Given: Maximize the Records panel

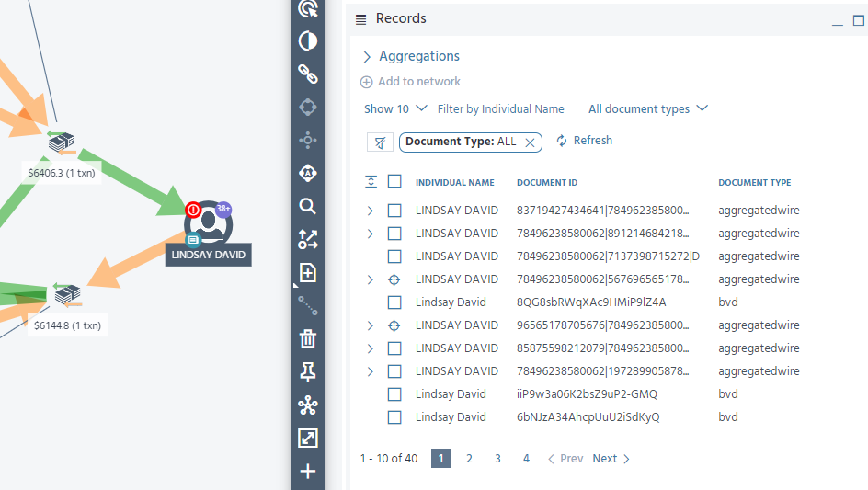Looking at the screenshot, I should coord(859,20).
